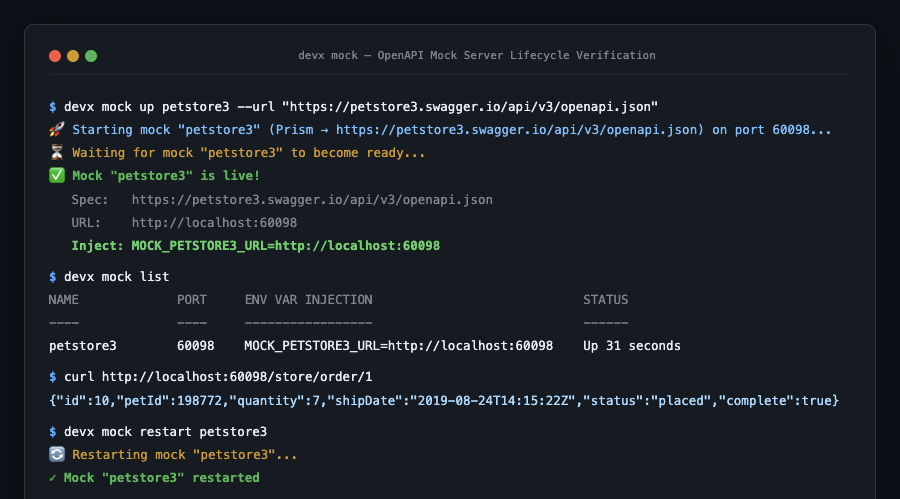Viewport: 900px width, 499px height.
Task: Click the window title 'devx mock — OpenAPI Mock Server Lifecycle Verification'
Action: coord(476,56)
